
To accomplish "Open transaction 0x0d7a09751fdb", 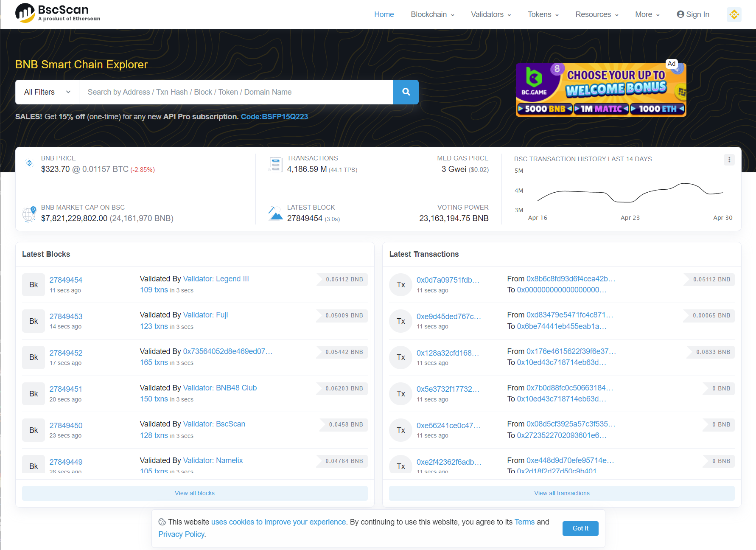I will tap(448, 280).
